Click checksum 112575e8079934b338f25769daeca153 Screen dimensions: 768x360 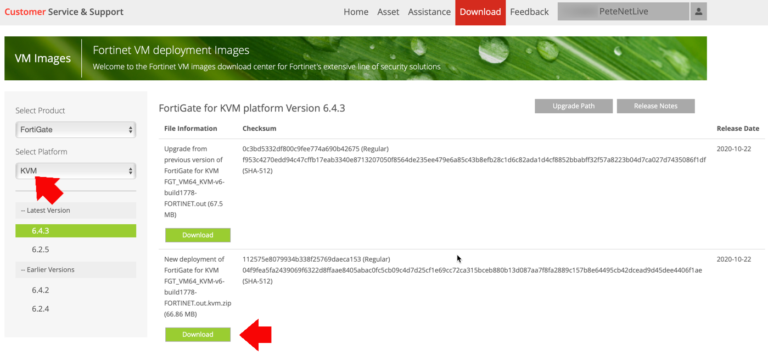301,259
